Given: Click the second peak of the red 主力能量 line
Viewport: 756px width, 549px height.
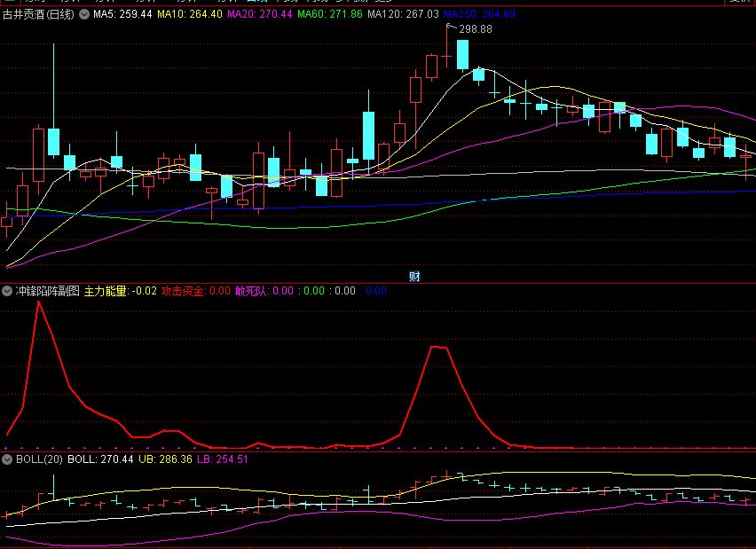Looking at the screenshot, I should [438, 347].
